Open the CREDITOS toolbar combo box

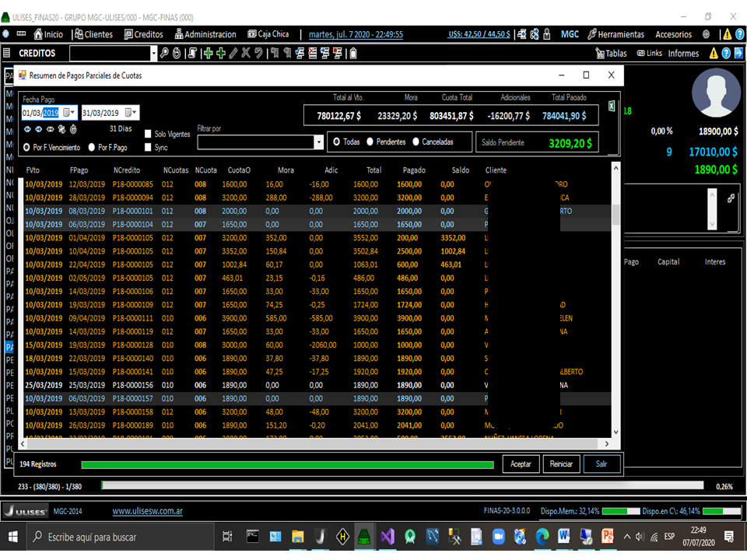(153, 54)
